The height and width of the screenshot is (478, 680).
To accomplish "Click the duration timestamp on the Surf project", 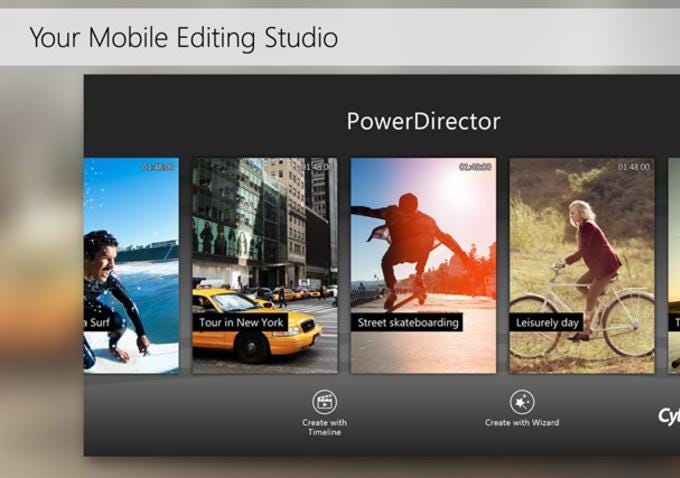I will [159, 167].
